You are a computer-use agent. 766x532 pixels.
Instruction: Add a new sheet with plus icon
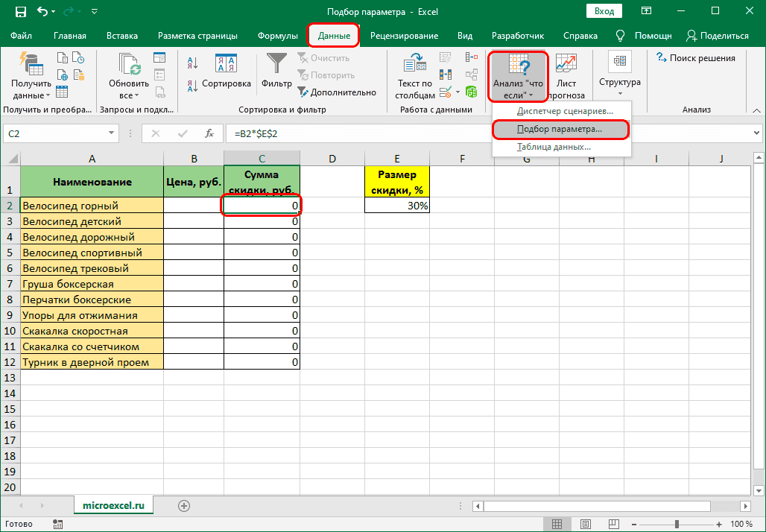coord(183,505)
